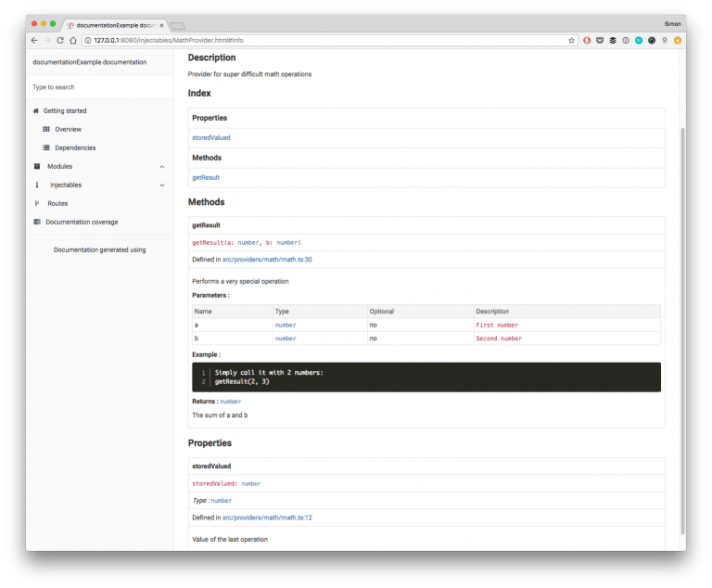Screen dimensions: 712x588
Task: Click the Modules archive icon in sidebar
Action: (x=37, y=167)
